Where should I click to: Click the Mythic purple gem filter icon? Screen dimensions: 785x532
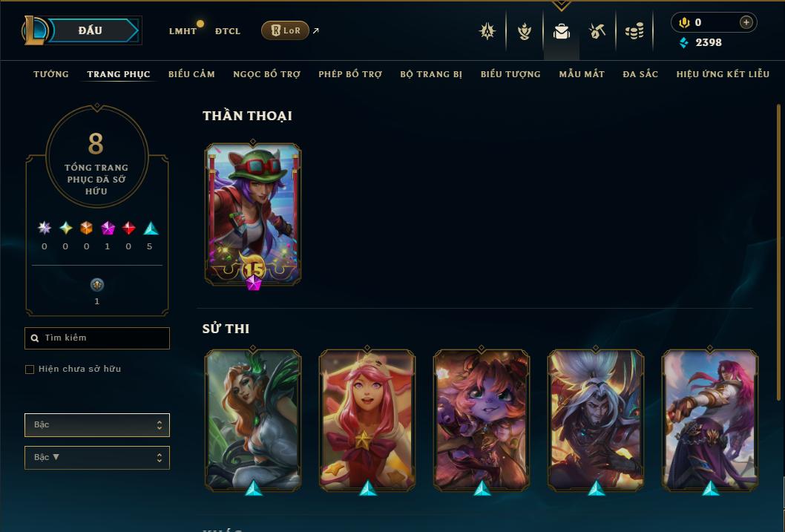tap(108, 229)
